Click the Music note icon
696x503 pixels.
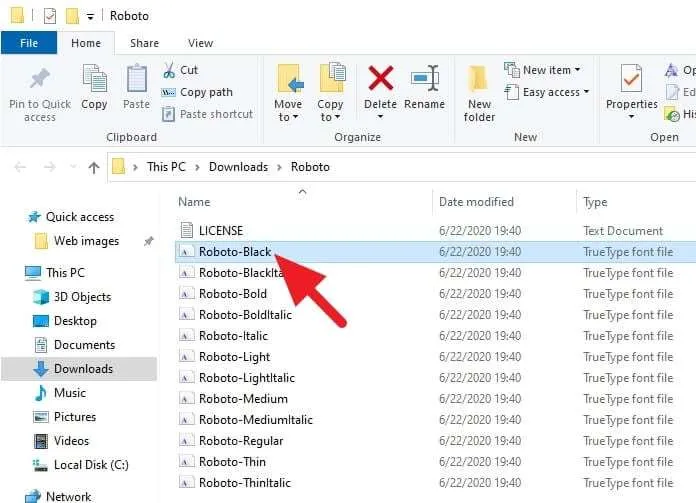tap(40, 392)
